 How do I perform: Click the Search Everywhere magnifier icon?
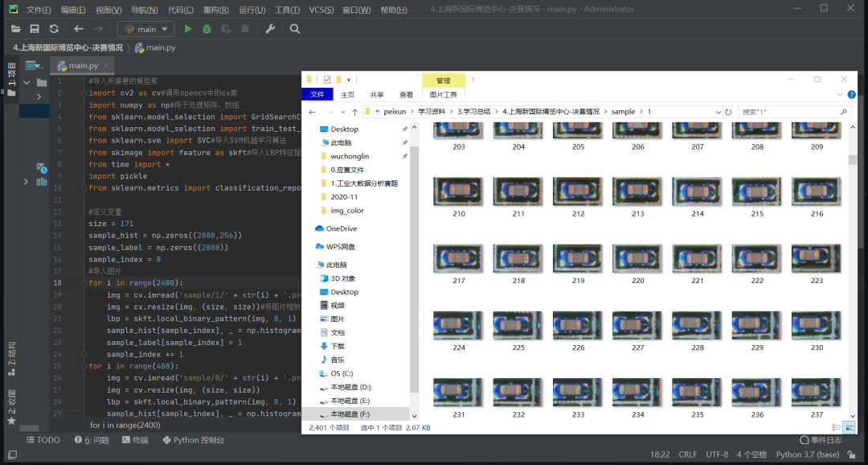point(295,29)
